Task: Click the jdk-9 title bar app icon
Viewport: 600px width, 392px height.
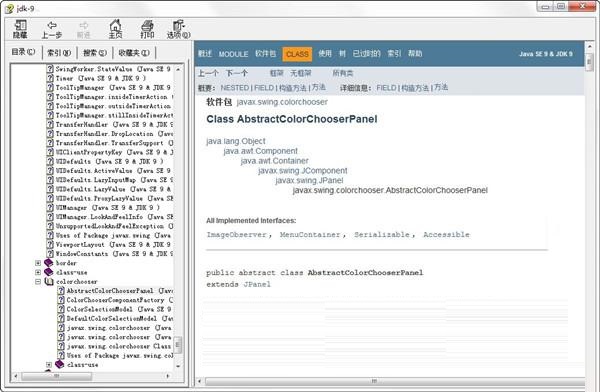Action: coord(10,8)
